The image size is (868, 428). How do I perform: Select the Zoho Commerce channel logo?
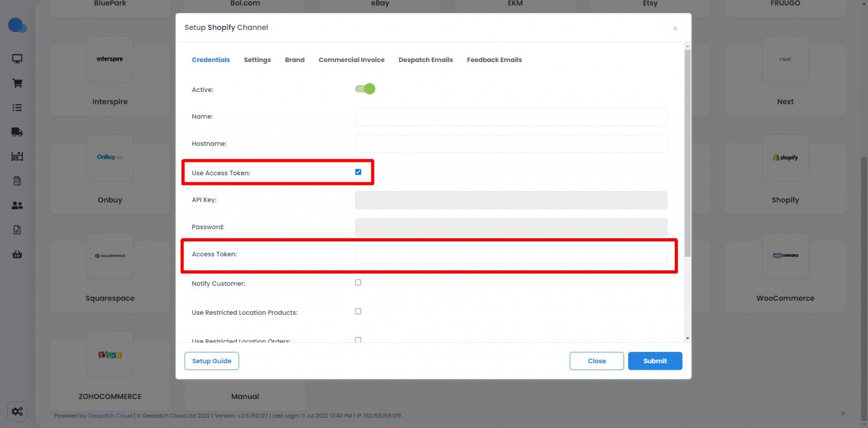tap(110, 355)
